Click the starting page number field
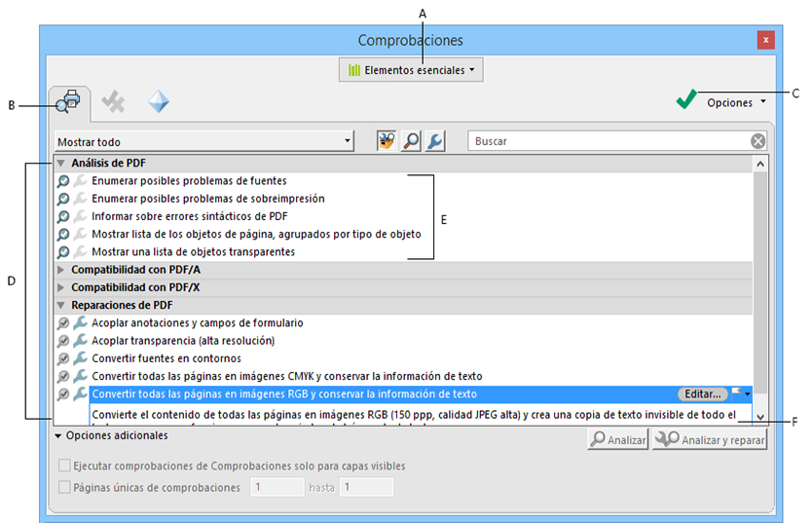Viewport: 812px width, 523px height. pos(277,487)
